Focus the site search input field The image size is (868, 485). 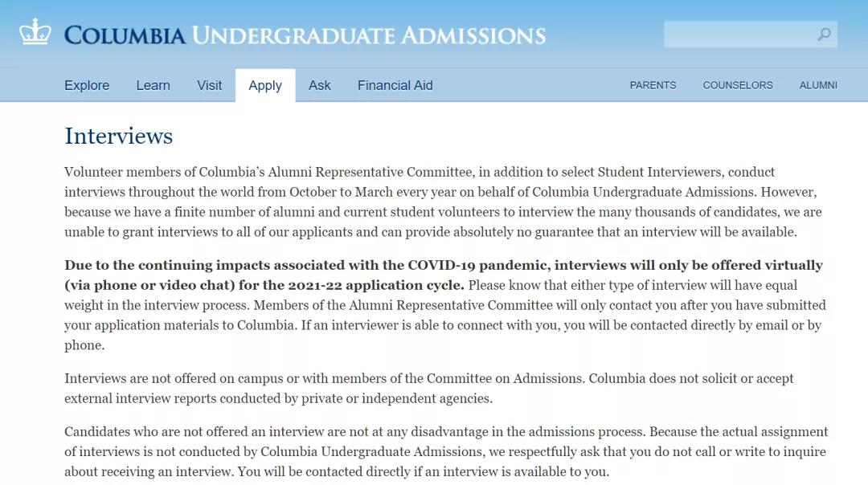pyautogui.click(x=739, y=35)
